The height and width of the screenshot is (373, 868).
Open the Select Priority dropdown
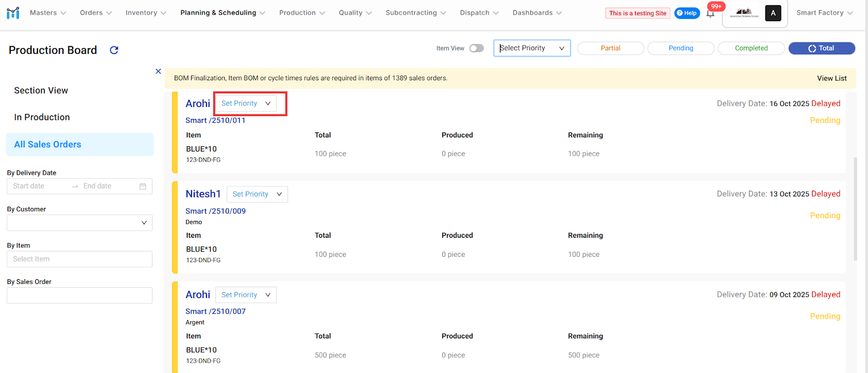pyautogui.click(x=532, y=48)
